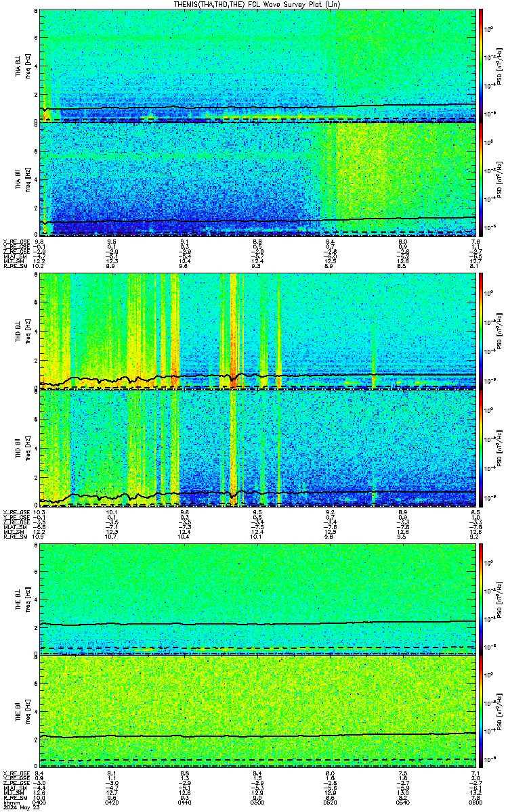Click the 'THA B∥ freq [Hz]' axis label
The height and width of the screenshot is (812, 508).
coord(22,179)
